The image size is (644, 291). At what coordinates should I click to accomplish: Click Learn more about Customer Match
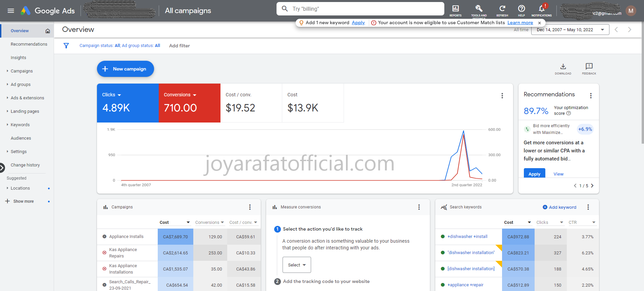tap(520, 23)
